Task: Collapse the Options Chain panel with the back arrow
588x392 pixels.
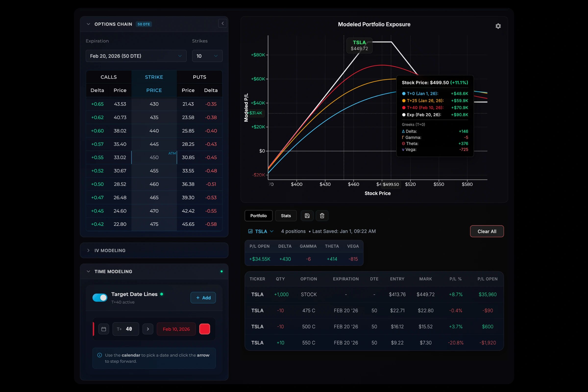Action: [x=222, y=23]
